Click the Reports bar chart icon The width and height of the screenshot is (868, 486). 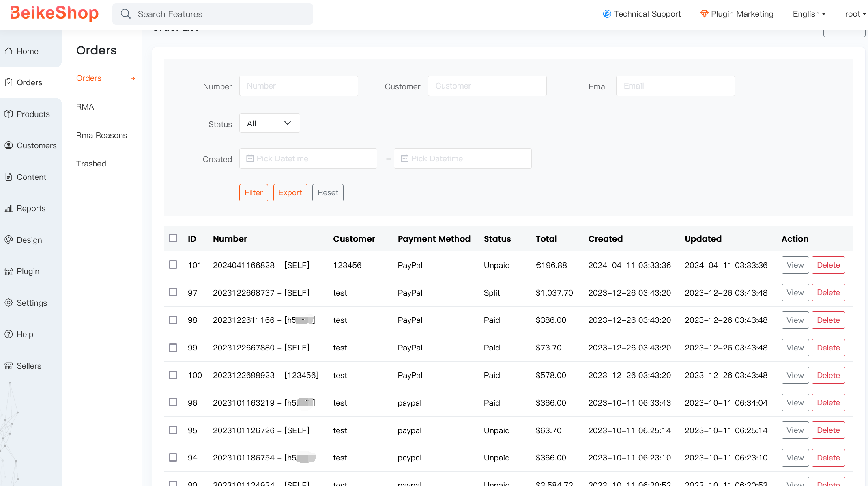pyautogui.click(x=9, y=208)
